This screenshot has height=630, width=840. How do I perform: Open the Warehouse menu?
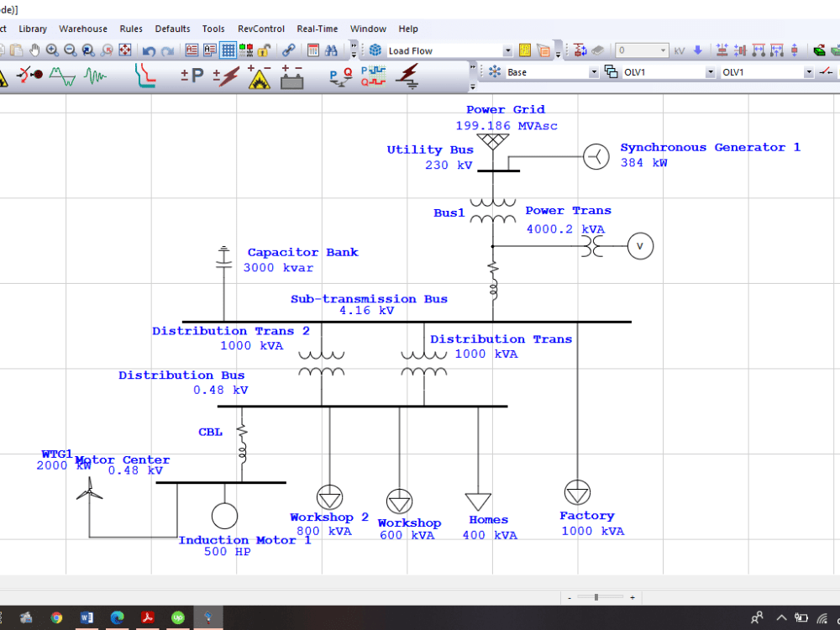click(83, 29)
